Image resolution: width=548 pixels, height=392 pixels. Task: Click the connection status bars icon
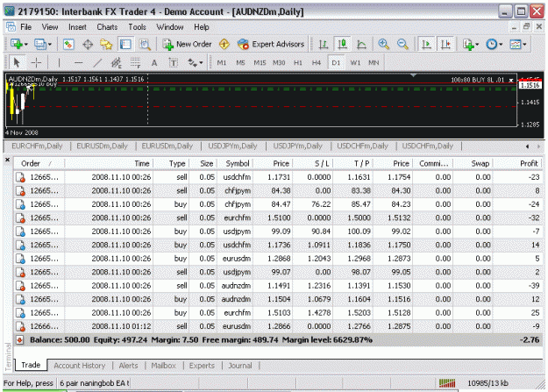(447, 383)
